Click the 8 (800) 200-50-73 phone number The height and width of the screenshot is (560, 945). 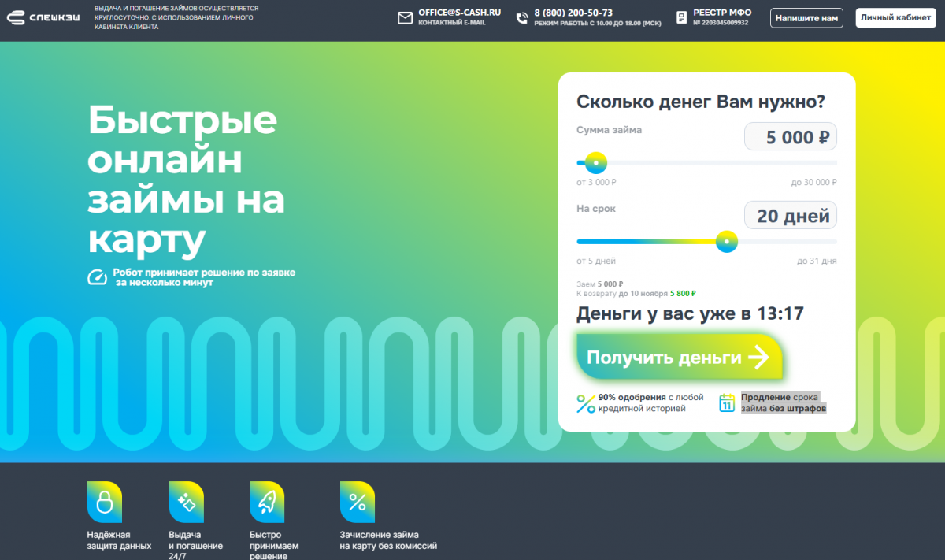click(x=573, y=13)
